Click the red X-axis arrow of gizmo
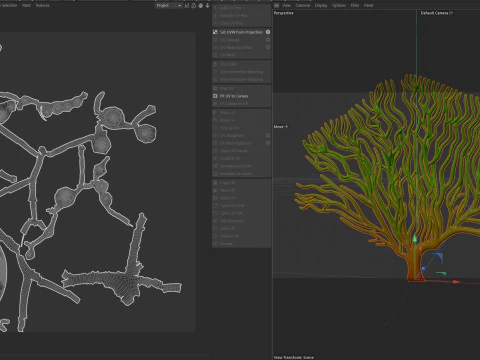Screen dimensions: 480x360 coord(456,282)
